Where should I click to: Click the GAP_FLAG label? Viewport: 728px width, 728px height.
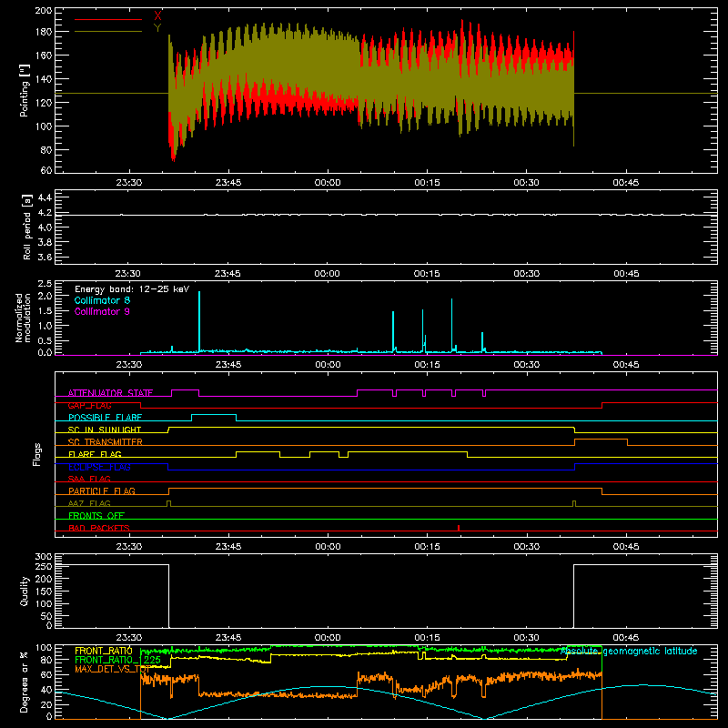click(89, 405)
